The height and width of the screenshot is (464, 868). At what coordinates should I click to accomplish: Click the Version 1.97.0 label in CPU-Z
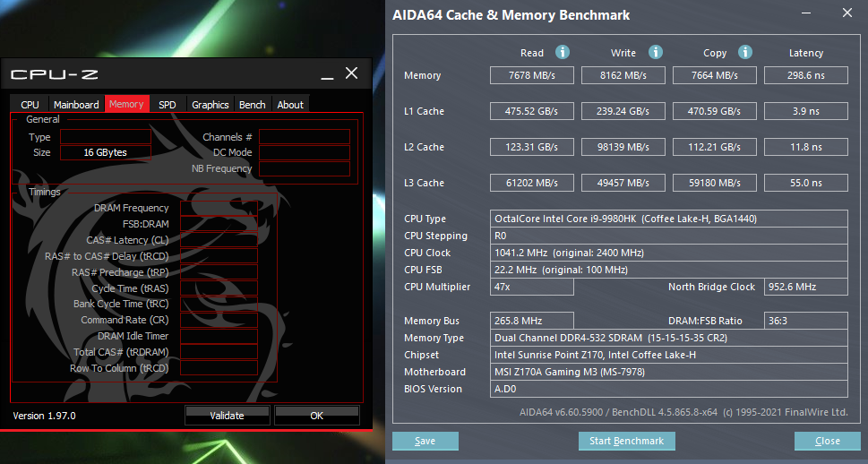44,416
